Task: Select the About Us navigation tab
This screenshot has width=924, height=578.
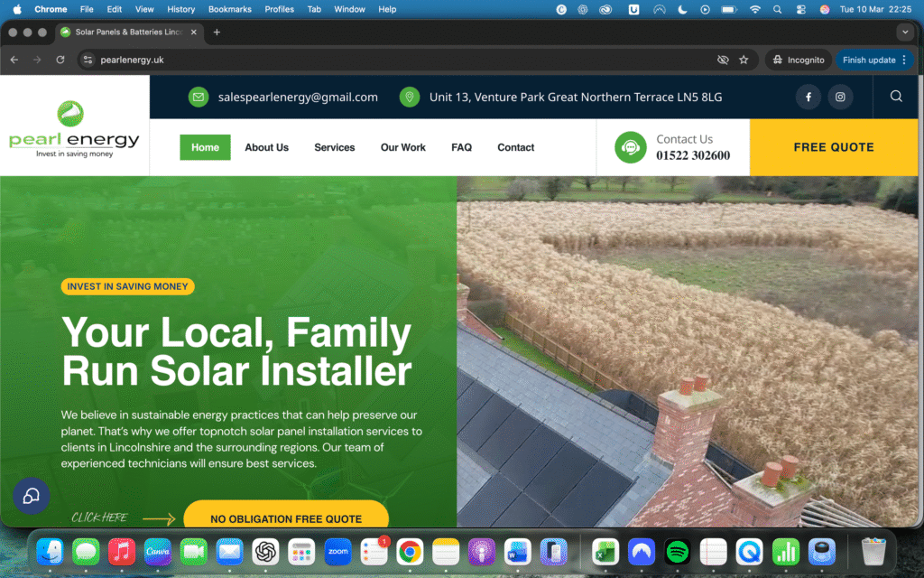Action: click(266, 147)
